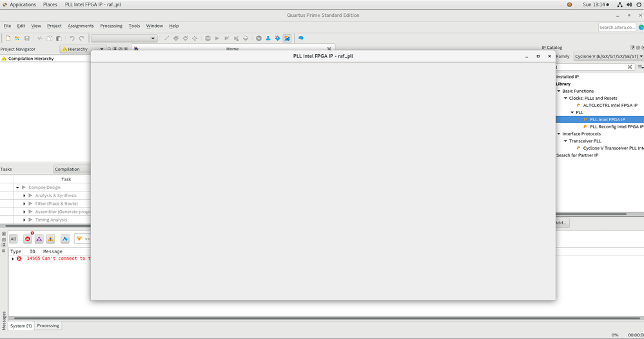Select Cyclone V Transceiver PLL entry
This screenshot has width=644, height=339.
[613, 148]
